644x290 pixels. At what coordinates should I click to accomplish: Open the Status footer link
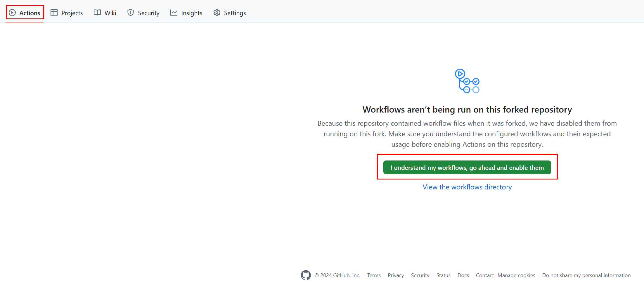[443, 275]
